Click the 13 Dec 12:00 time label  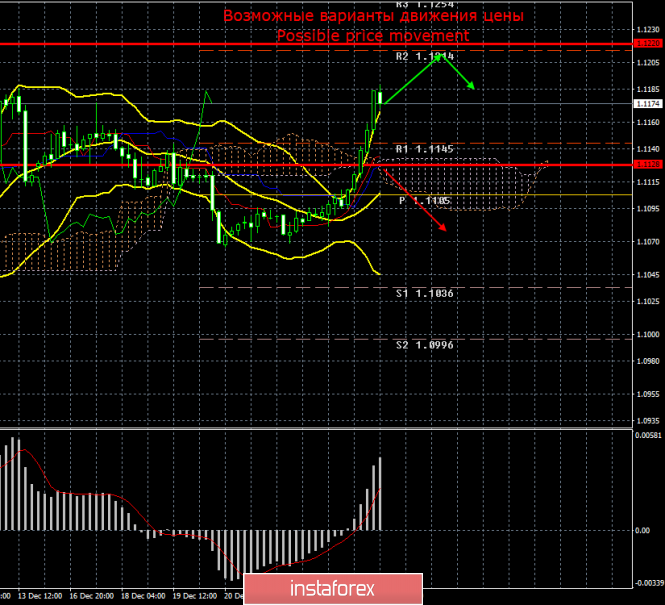40,596
